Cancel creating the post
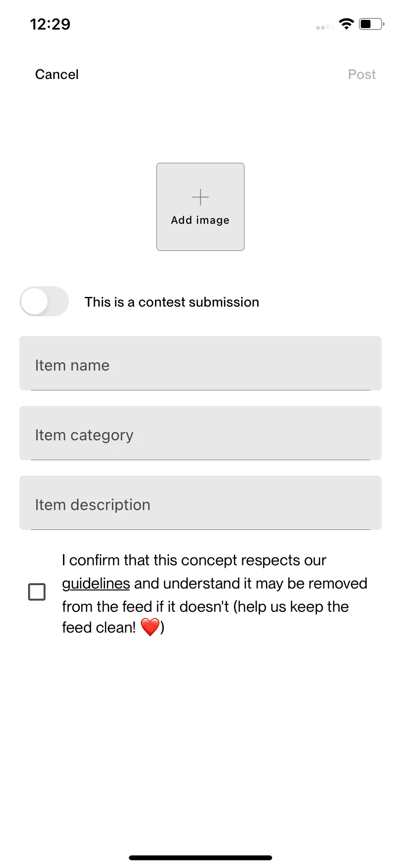401x868 pixels. (x=57, y=75)
